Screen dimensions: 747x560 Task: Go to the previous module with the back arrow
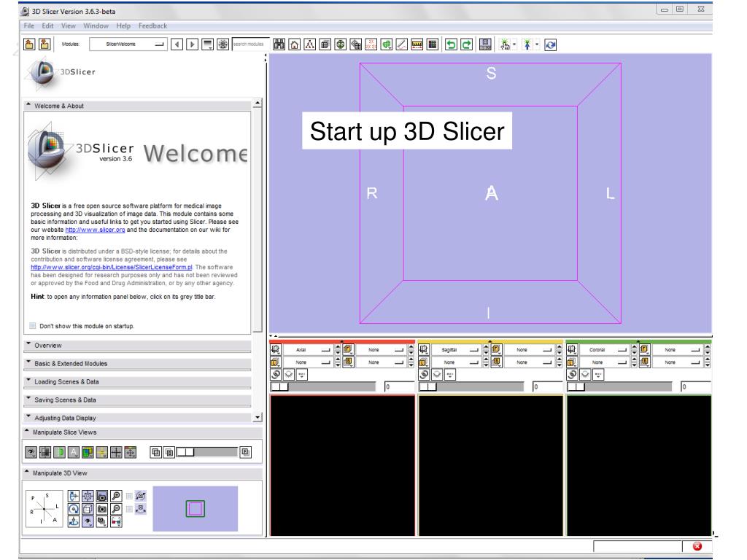[177, 44]
